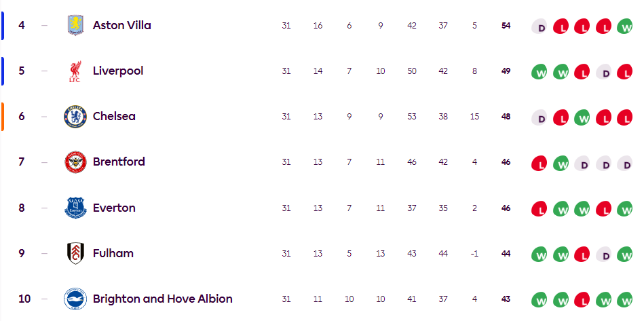Select Brentford's red loss form badge
Image resolution: width=644 pixels, height=321 pixels.
click(x=541, y=164)
